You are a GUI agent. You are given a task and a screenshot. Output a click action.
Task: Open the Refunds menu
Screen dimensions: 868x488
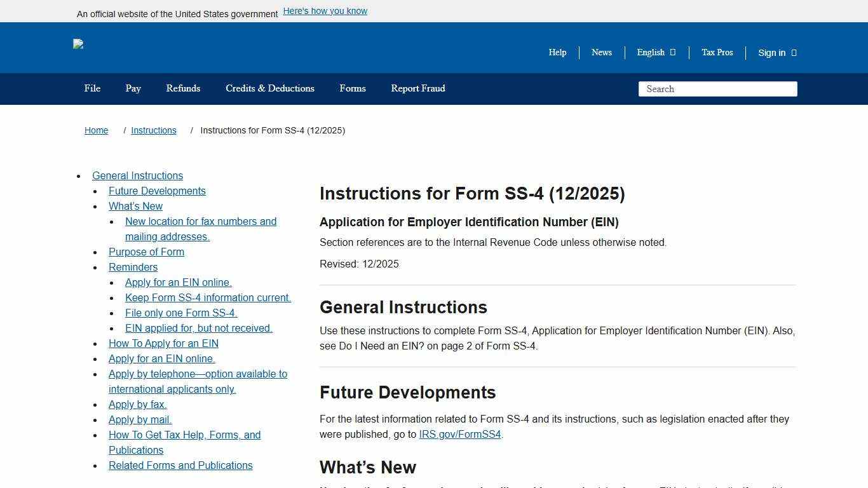point(183,88)
